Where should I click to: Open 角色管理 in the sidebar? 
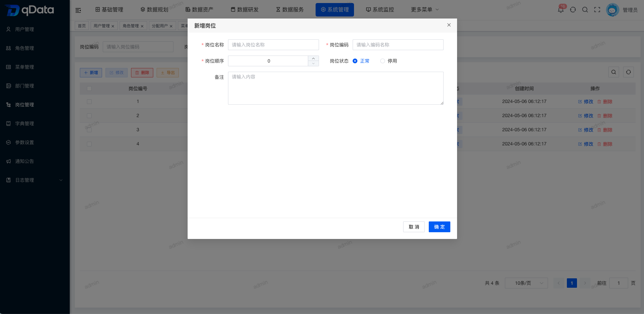35,48
